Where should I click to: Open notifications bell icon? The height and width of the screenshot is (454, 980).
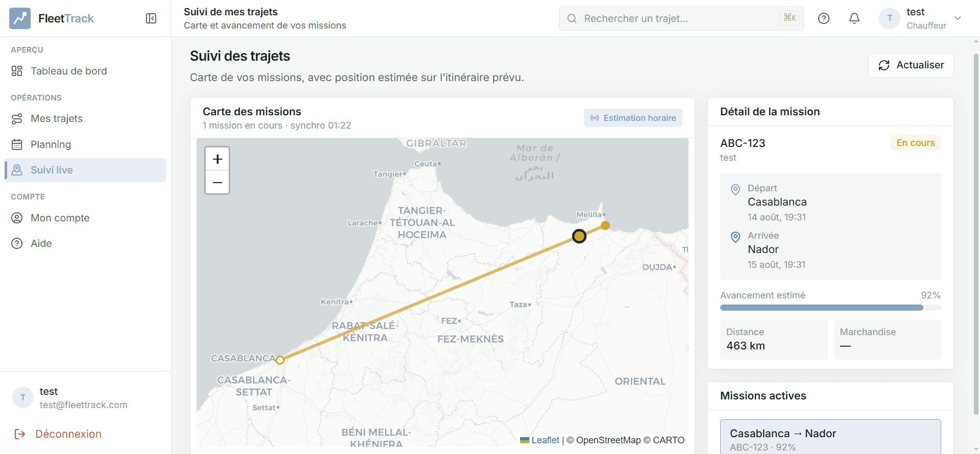854,18
